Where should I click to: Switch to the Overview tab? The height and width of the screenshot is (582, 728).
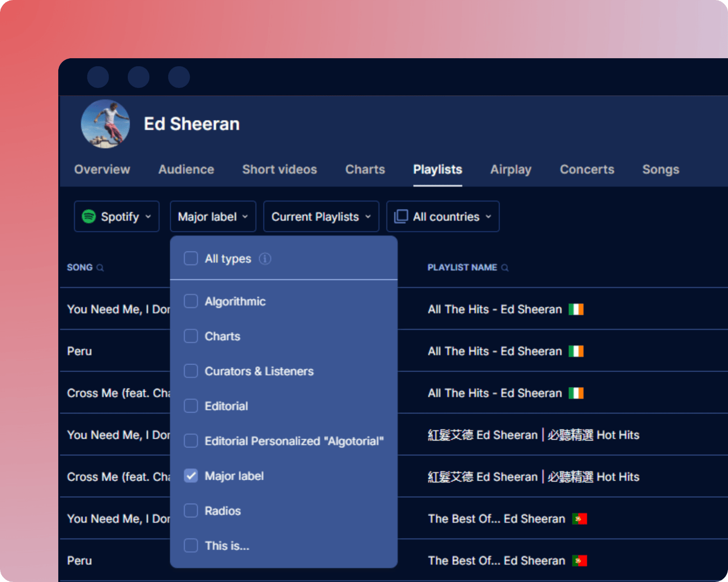[x=102, y=169]
